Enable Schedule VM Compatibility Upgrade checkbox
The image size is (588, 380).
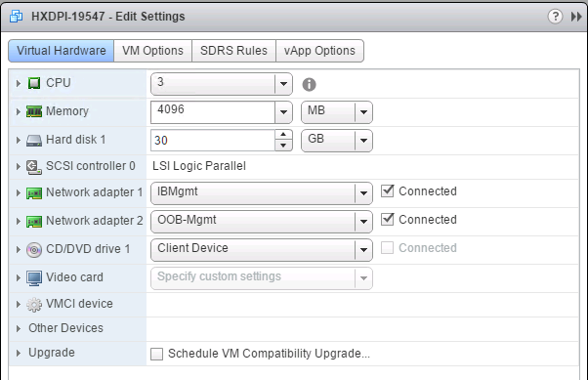[156, 354]
